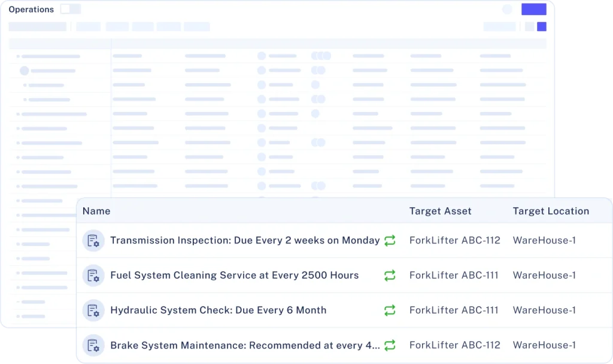This screenshot has width=613, height=364.
Task: Click recurrence icon for Hydraulic System Check
Action: pos(390,310)
